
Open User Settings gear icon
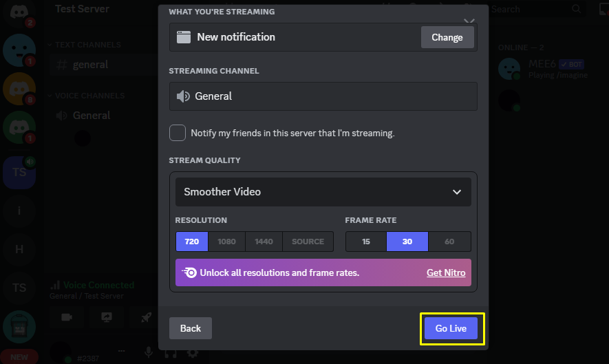[x=193, y=353]
